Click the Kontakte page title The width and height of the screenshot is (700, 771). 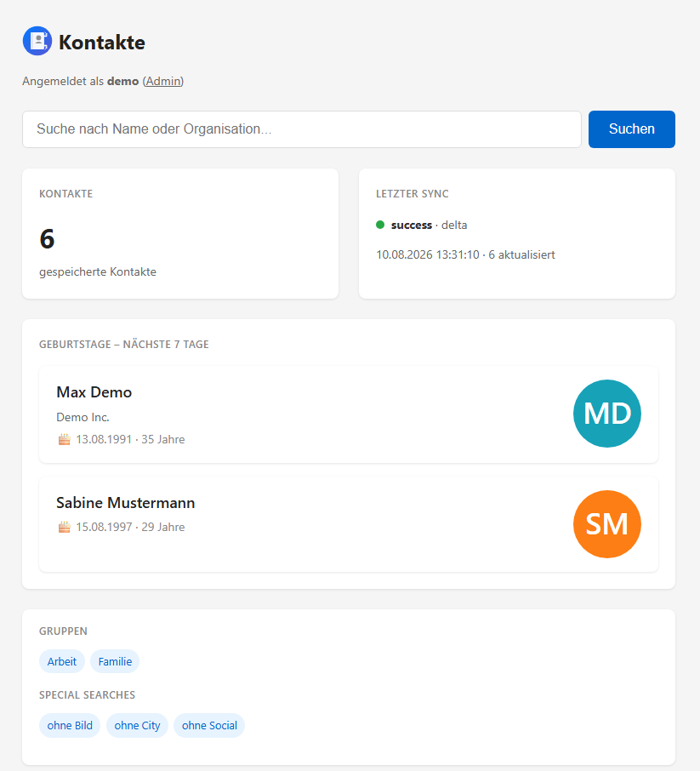click(x=102, y=43)
